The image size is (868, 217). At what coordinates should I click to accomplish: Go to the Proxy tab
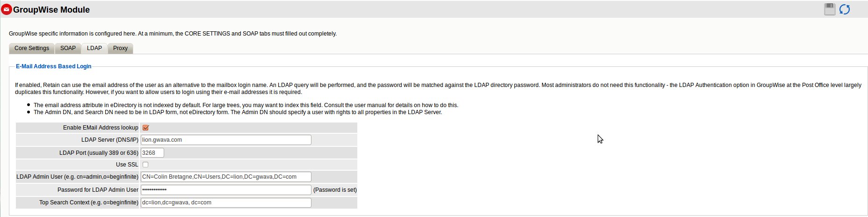(x=120, y=48)
